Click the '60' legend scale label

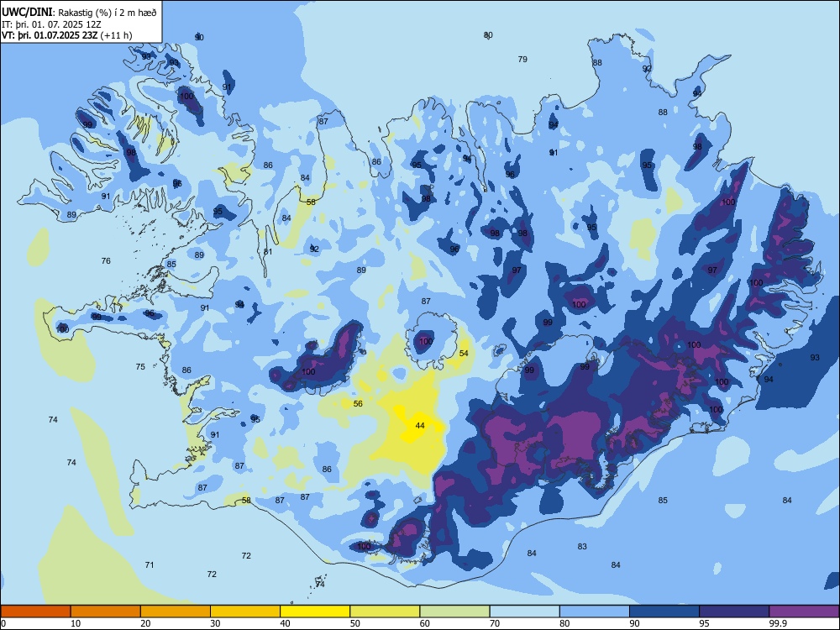[x=425, y=623]
